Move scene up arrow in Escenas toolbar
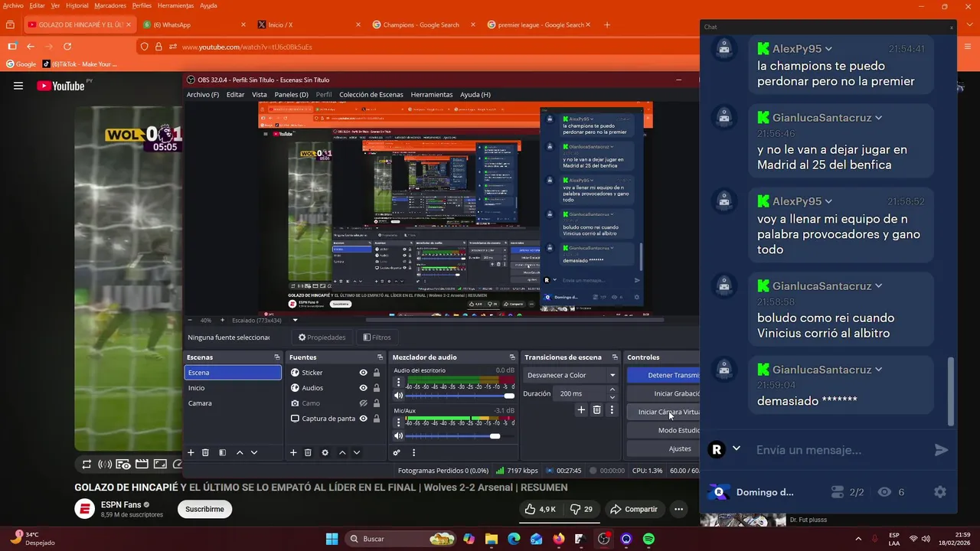Screen dimensions: 980x551 click(240, 452)
